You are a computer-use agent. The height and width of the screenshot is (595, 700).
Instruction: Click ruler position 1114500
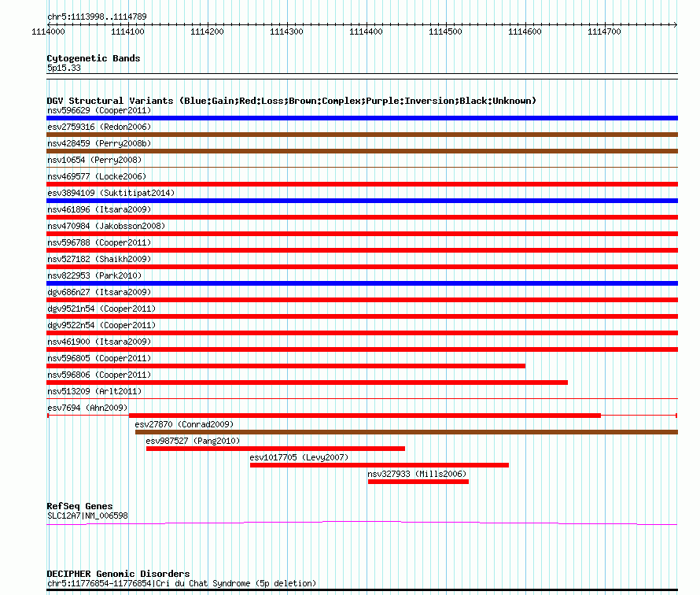[445, 31]
